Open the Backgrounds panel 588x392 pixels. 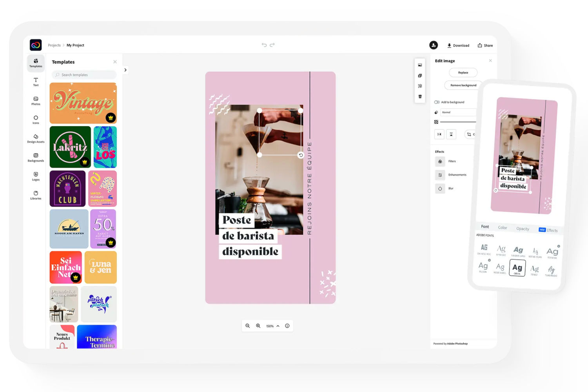(36, 157)
